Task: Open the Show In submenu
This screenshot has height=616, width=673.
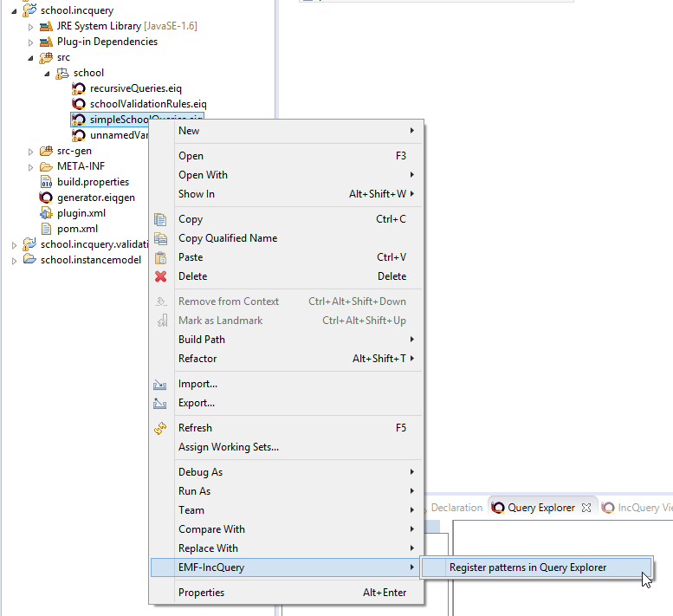Action: click(287, 194)
